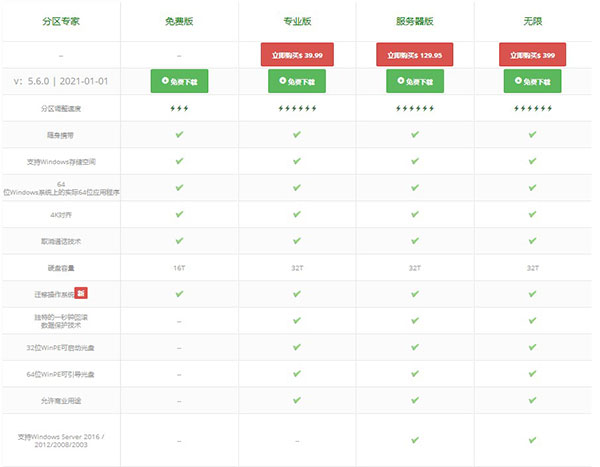Click Windows Server row checkmark for 服务器版
The image size is (600, 467).
pos(415,440)
